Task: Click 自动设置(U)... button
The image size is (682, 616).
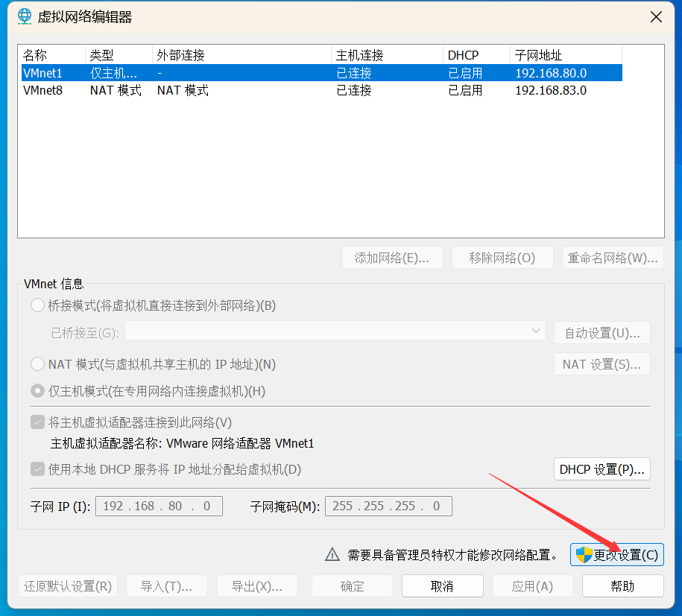Action: [602, 333]
